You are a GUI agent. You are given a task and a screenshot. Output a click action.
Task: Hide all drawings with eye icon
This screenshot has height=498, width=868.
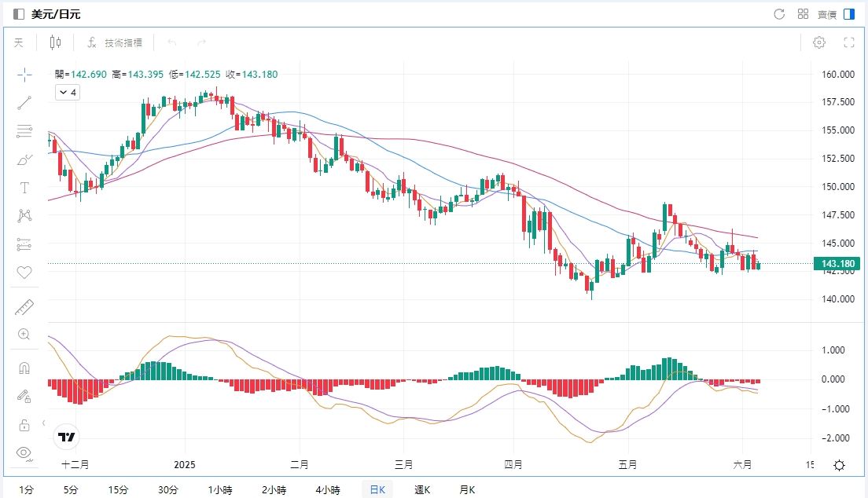click(24, 452)
